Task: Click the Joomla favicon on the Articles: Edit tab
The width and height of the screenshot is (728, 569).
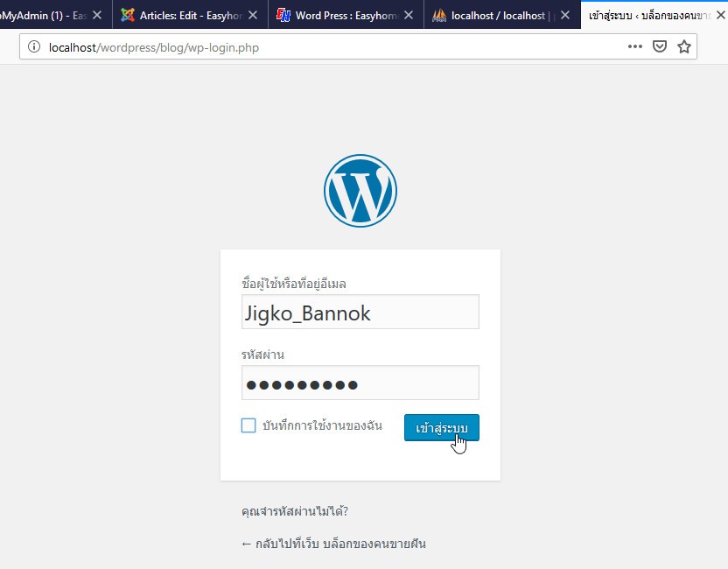Action: (126, 14)
